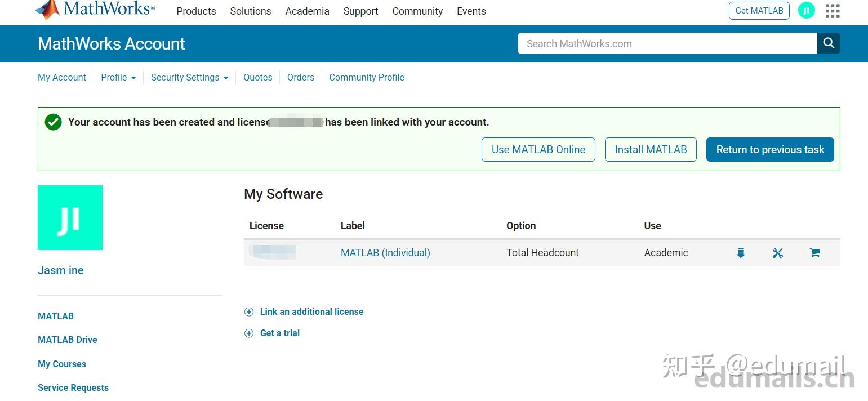Open the Solutions menu
This screenshot has width=868, height=401.
pos(251,11)
